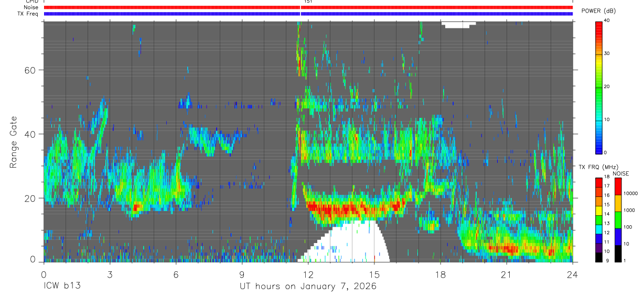Click the 'Range Gate' axis label
The width and height of the screenshot is (644, 297).
[x=14, y=141]
